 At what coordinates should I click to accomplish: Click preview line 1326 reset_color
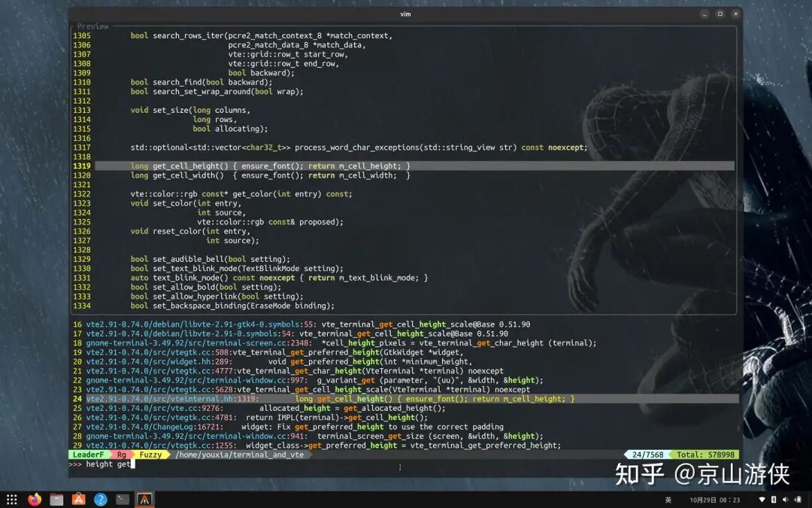[x=190, y=232]
